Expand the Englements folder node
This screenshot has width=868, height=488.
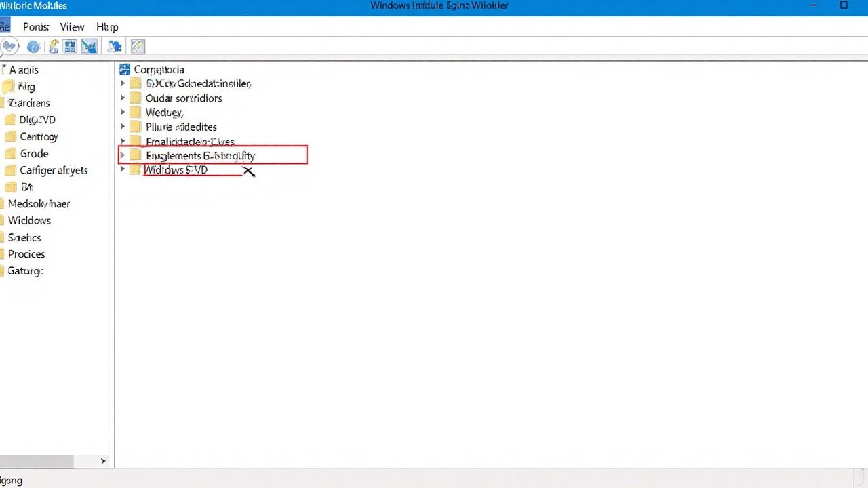tap(123, 155)
